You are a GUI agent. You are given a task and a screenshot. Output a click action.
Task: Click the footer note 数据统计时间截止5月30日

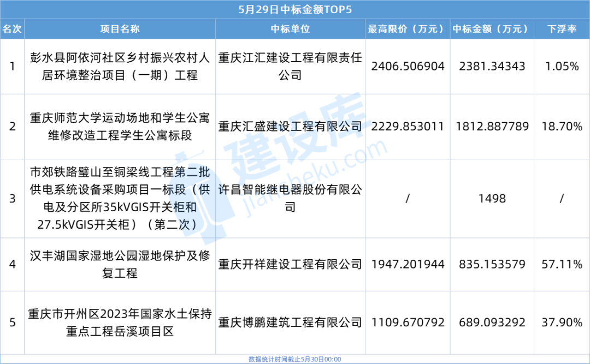pyautogui.click(x=294, y=359)
